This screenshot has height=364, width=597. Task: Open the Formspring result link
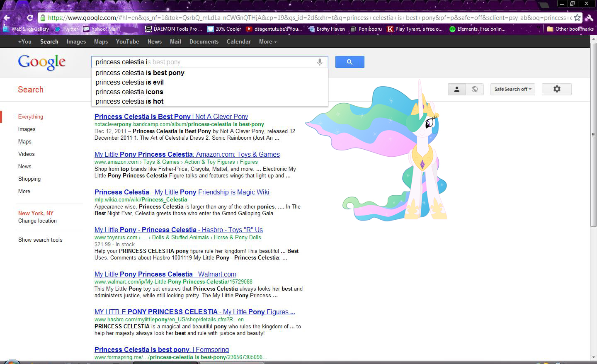point(162,349)
